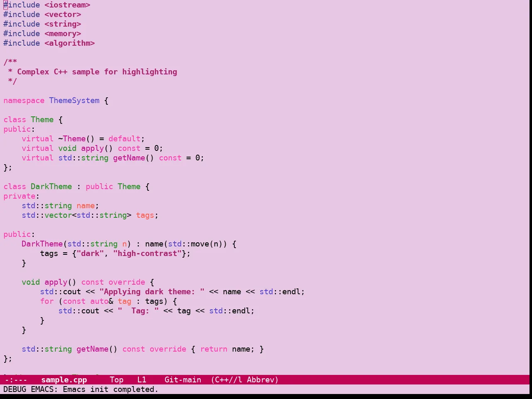
Task: Click 'const' in the 'virtual void apply()' line
Action: 129,148
